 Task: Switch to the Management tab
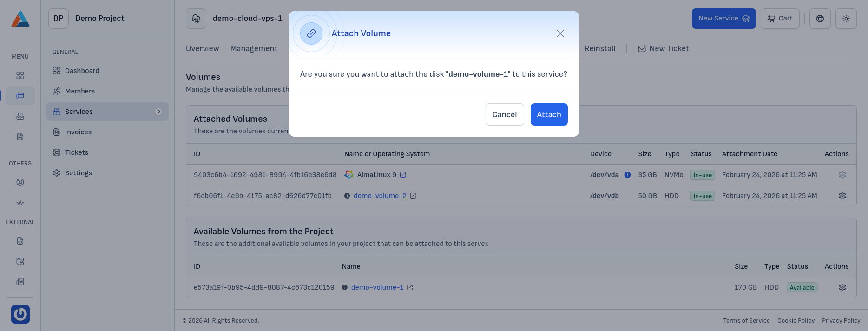(x=254, y=48)
